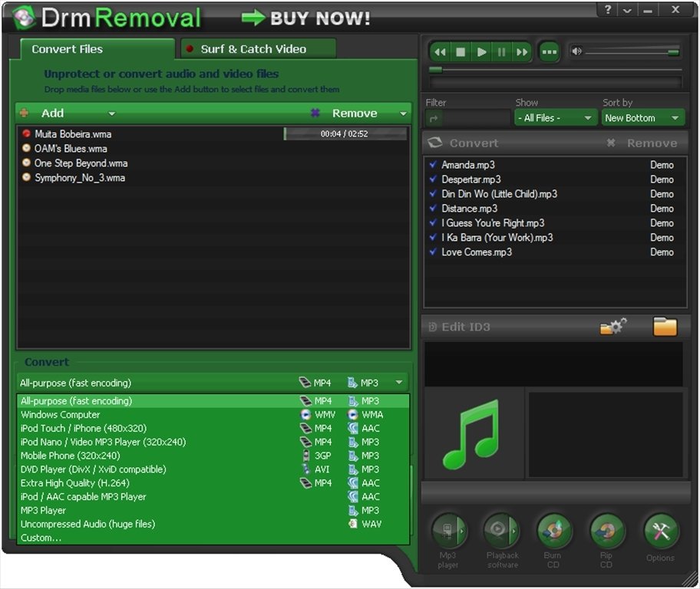Open the Sort by New Bottom dropdown
Screen dimensions: 700x589
642,117
